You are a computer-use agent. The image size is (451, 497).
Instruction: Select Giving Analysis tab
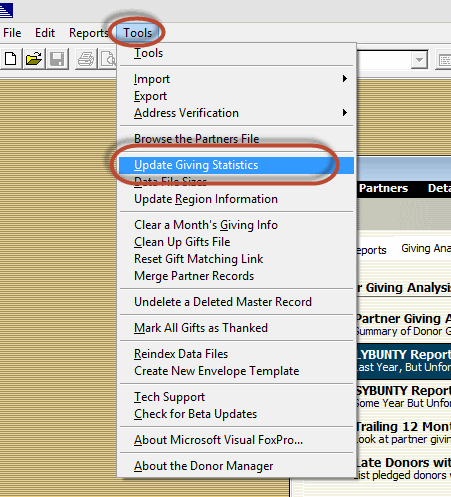pyautogui.click(x=426, y=249)
